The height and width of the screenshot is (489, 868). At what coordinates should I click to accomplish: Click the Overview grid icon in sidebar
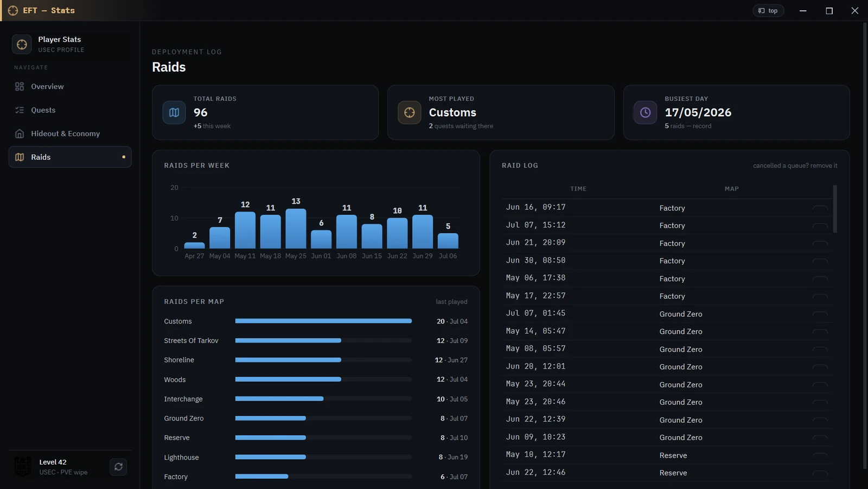coord(20,86)
